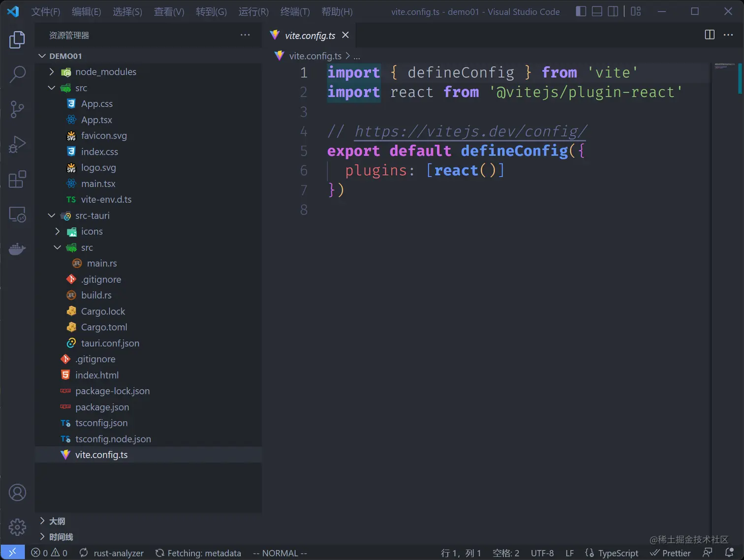This screenshot has height=560, width=744.
Task: Open the 编辑(E) menu
Action: pyautogui.click(x=87, y=12)
